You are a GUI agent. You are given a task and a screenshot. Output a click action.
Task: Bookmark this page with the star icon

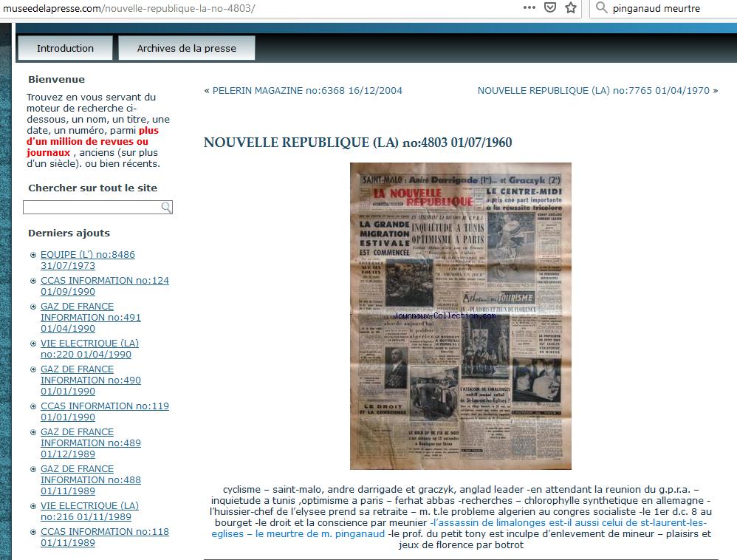click(571, 7)
